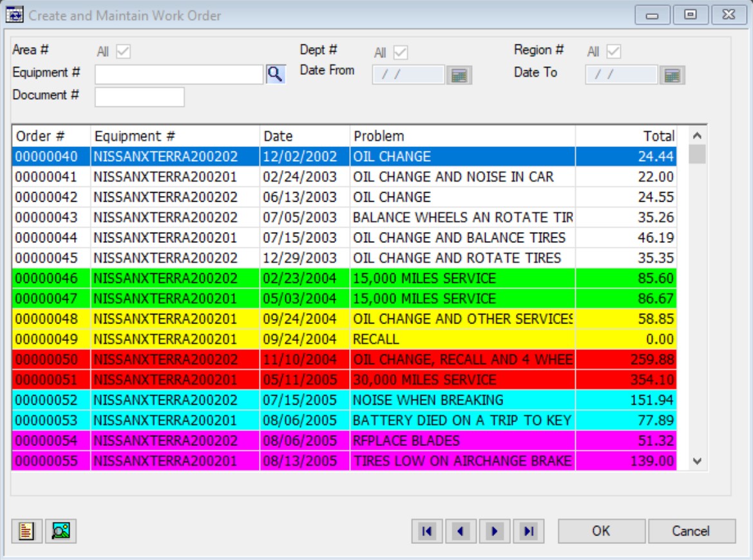753x560 pixels.
Task: Minimize the Work Order window
Action: coord(652,15)
